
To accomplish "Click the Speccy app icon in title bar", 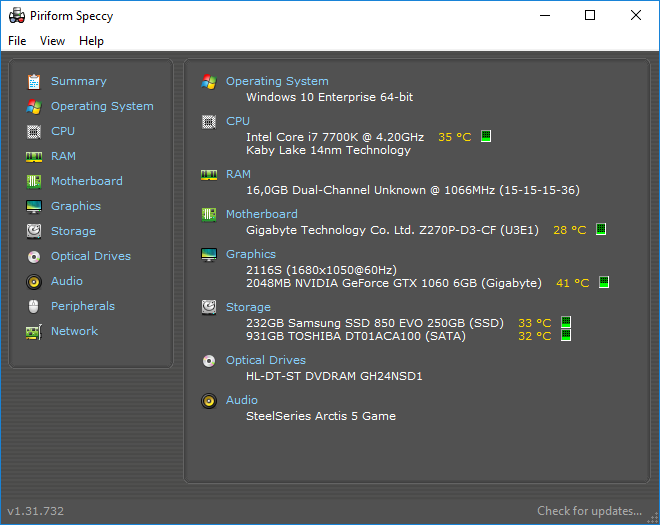I will 17,16.
